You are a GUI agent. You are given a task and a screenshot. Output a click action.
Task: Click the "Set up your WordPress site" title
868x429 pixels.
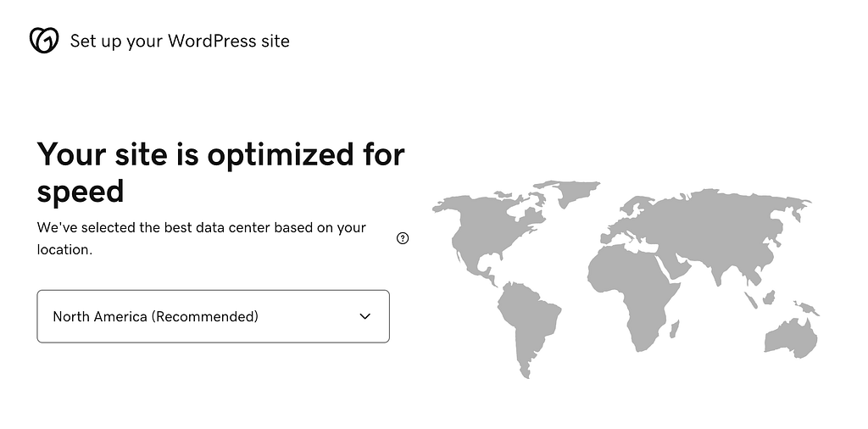click(x=180, y=40)
